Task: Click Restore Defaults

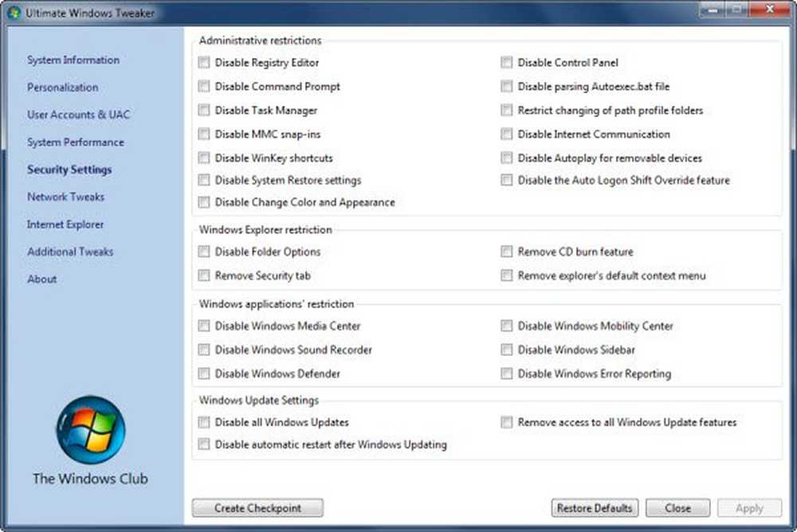Action: [x=595, y=508]
